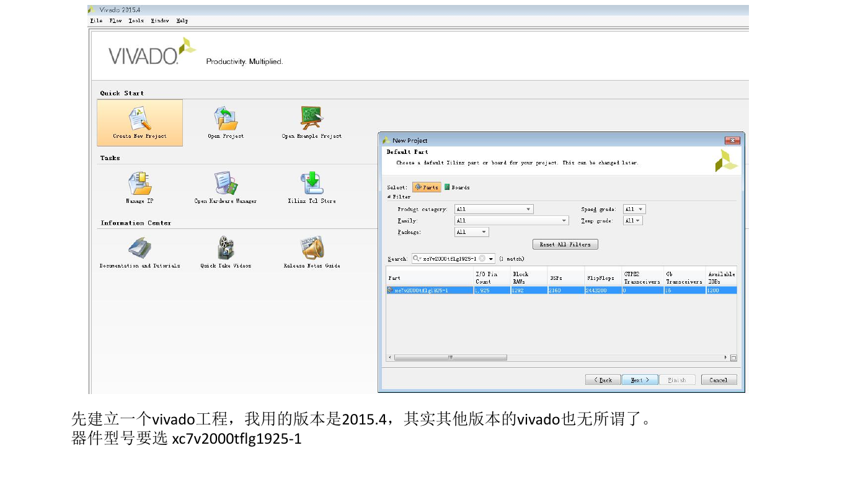
Task: Click the 2443200 FlipFlops cell
Action: 603,290
